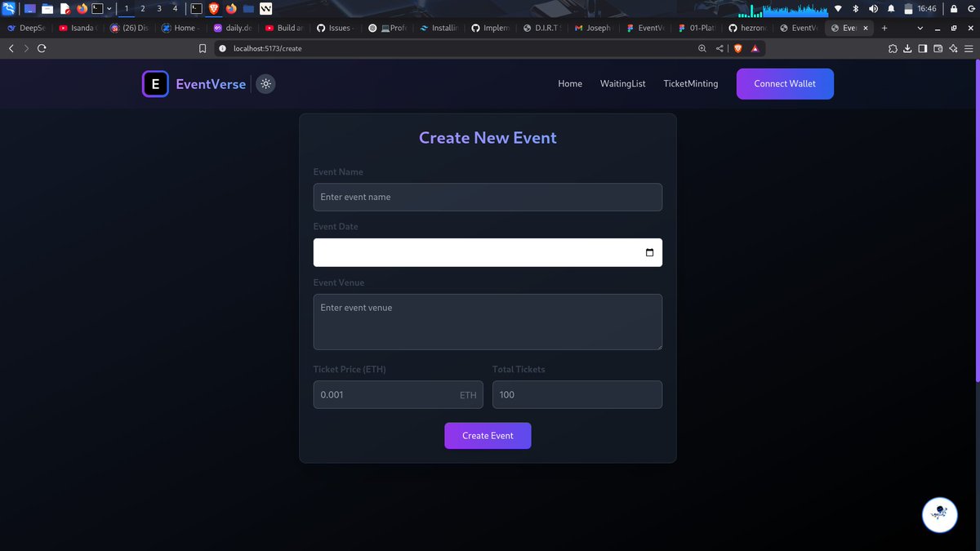Screen dimensions: 980x551
Task: Open the Brave Wallet toolbar icon
Action: click(x=938, y=48)
